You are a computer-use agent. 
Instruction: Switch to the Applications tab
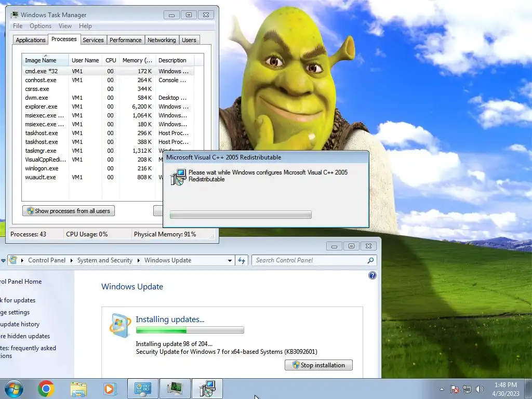pos(31,39)
